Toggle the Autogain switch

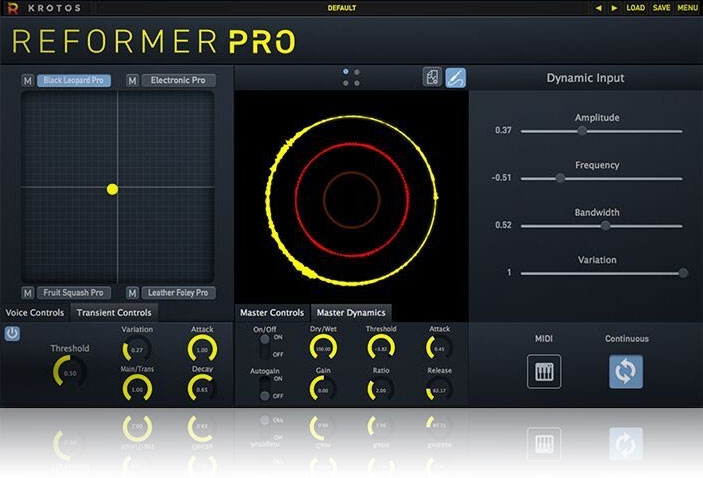(x=265, y=388)
